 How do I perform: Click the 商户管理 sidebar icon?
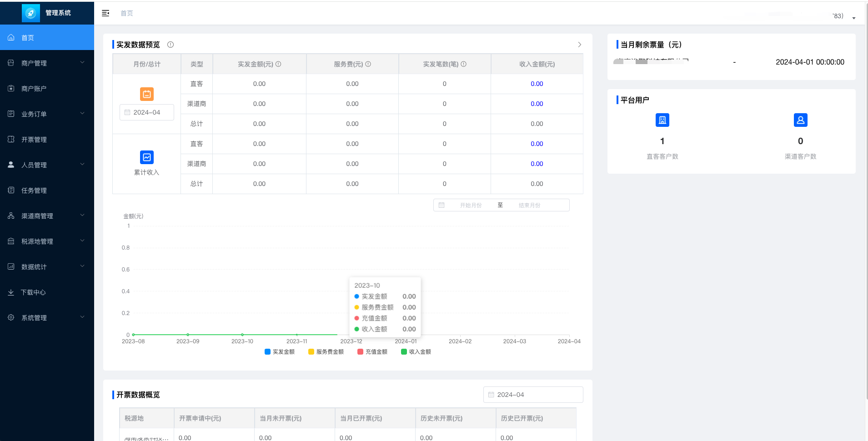[x=11, y=63]
